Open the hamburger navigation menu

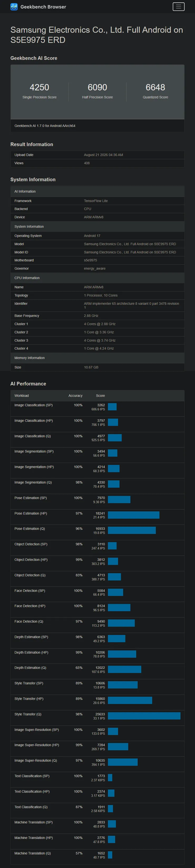coord(178,7)
